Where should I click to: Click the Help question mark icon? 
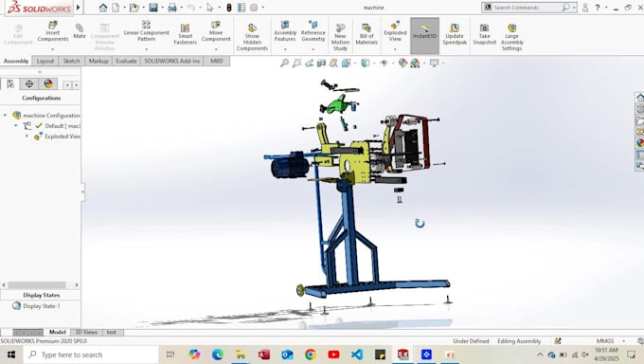tap(598, 8)
